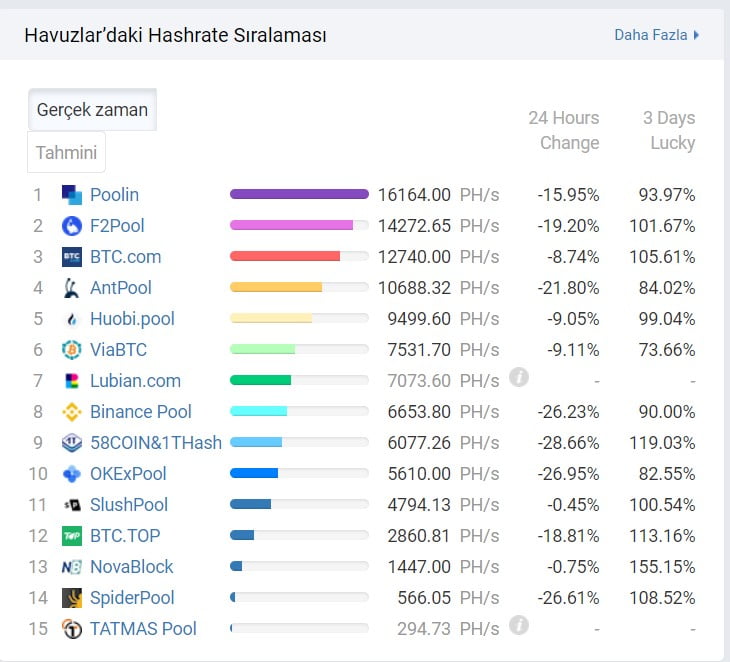Click the 24 Hours Change column header
This screenshot has width=730, height=662.
pyautogui.click(x=563, y=130)
